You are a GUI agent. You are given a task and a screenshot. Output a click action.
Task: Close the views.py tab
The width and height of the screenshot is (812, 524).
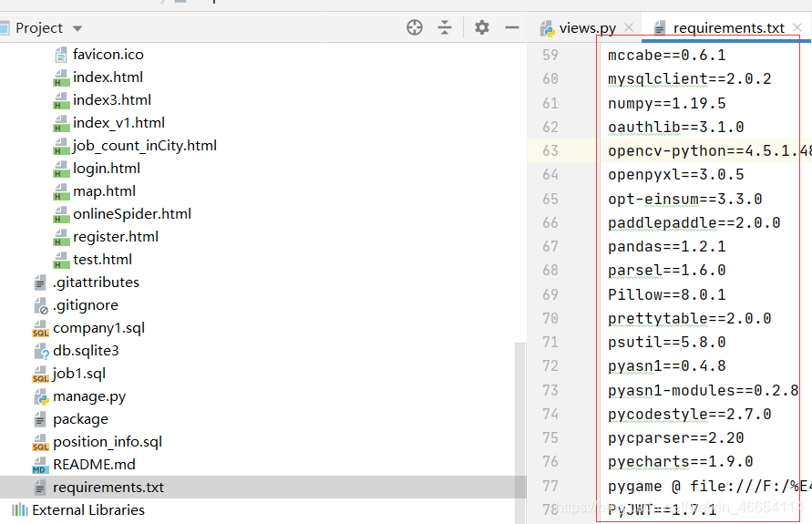coord(629,27)
